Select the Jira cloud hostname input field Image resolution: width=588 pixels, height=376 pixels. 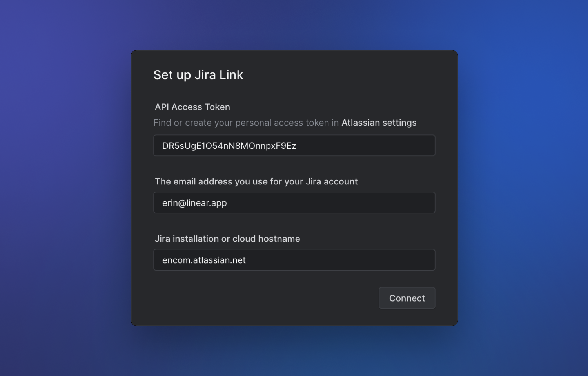coord(294,260)
